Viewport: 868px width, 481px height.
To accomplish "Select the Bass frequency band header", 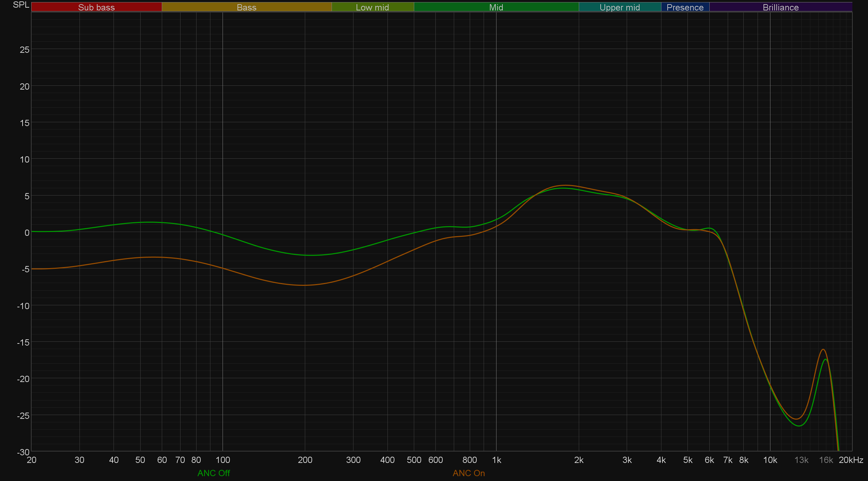I will pos(247,7).
